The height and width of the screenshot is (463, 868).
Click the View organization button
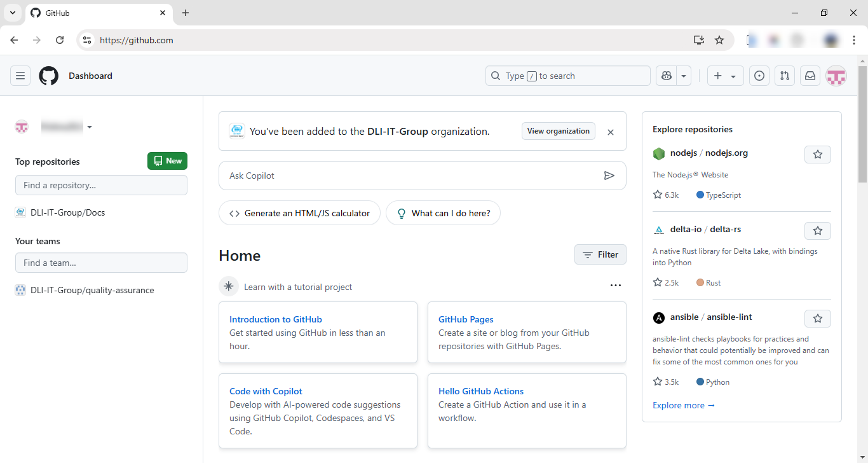pos(558,131)
